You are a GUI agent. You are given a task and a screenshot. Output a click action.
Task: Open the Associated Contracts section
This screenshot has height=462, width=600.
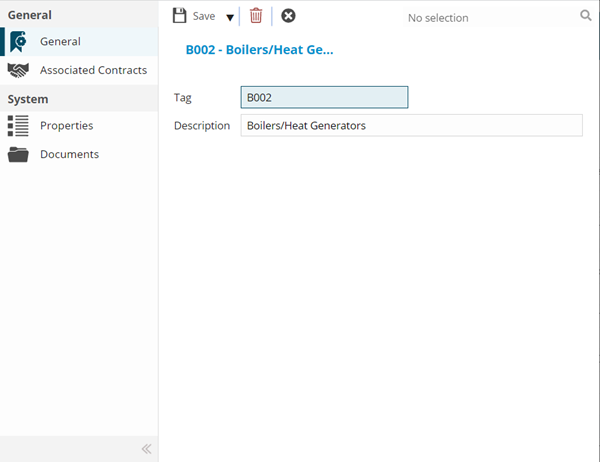click(93, 70)
